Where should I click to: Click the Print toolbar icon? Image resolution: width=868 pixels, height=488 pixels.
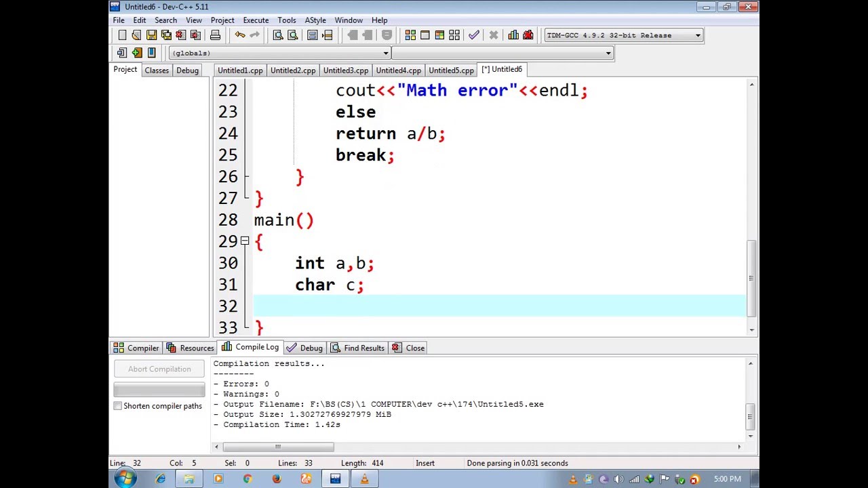215,35
